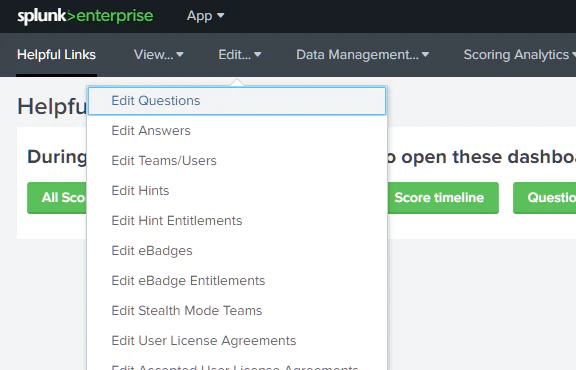Click the splunk>enterprise logo
The image size is (576, 370).
point(85,16)
